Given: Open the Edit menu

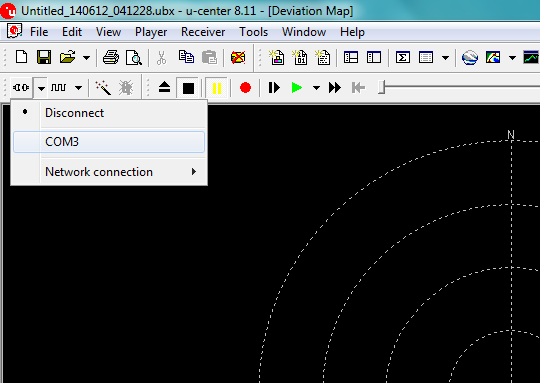Looking at the screenshot, I should coord(72,32).
